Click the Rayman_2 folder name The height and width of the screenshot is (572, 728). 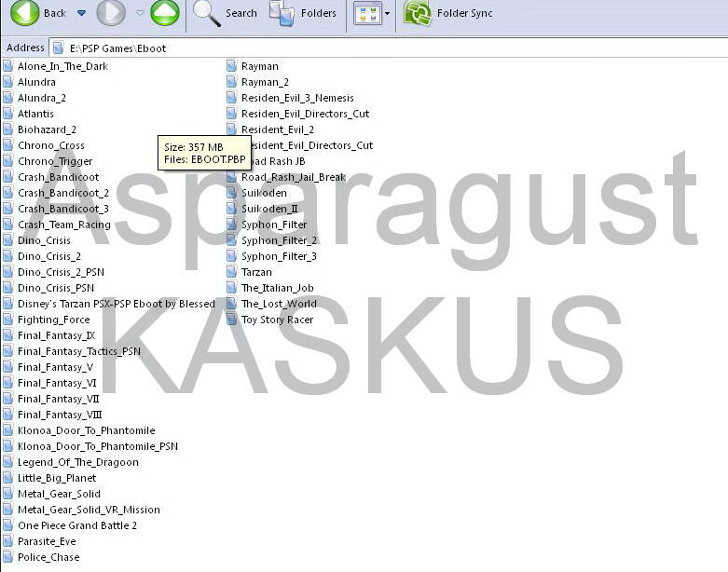click(x=265, y=82)
